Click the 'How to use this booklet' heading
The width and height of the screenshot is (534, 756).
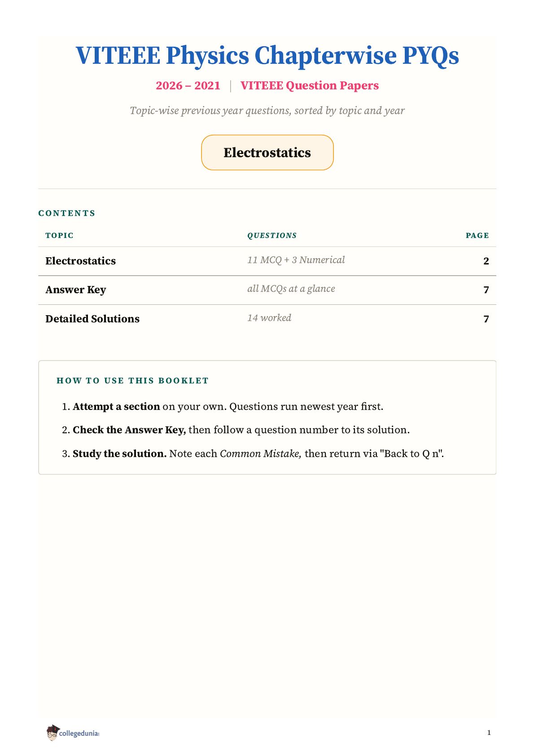pos(133,381)
